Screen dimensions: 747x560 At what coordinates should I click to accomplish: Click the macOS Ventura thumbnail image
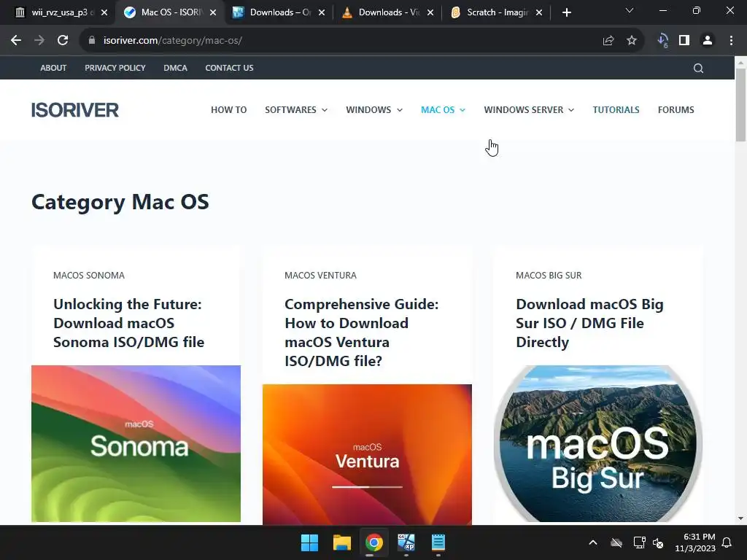367,454
